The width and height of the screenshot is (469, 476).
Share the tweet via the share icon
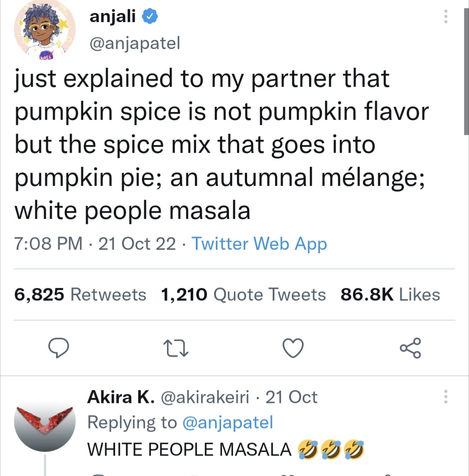pos(410,347)
